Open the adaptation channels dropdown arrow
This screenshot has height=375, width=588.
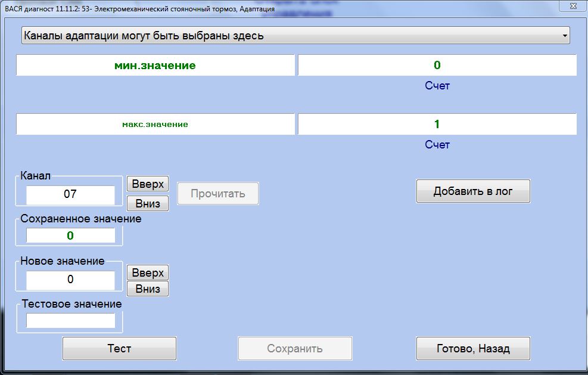tap(564, 36)
